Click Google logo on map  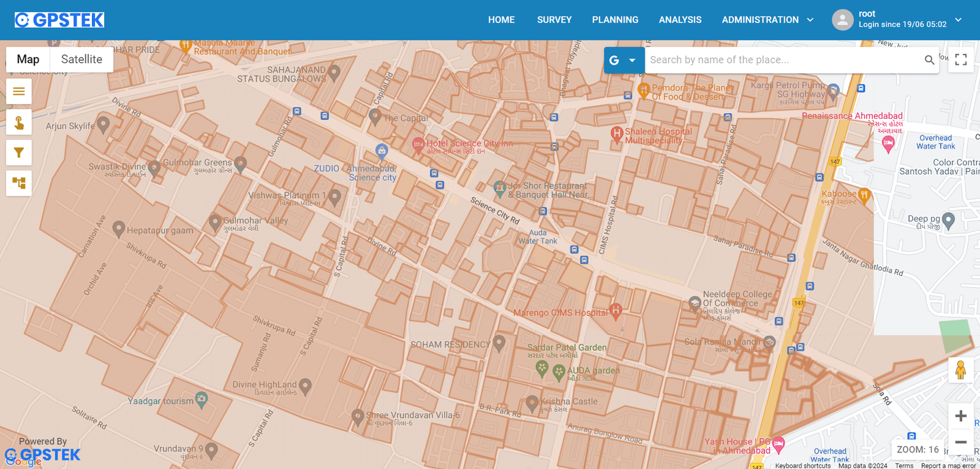(23, 461)
